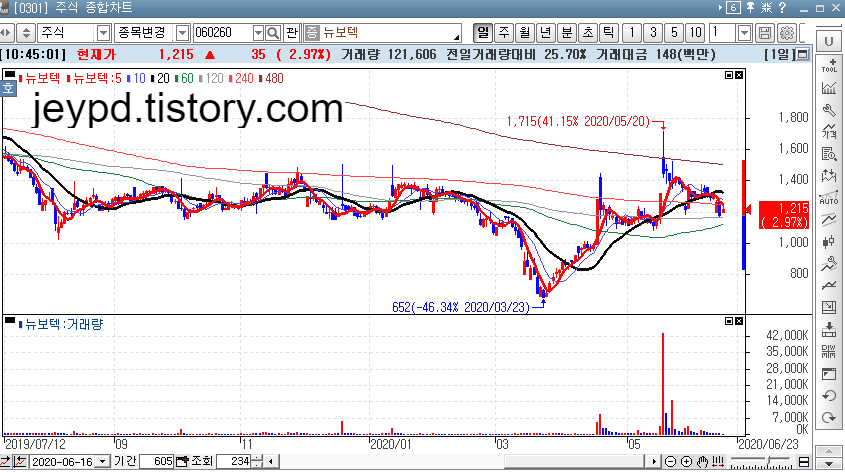Click the undo arrow icon in sidebar
Viewport: 845px width, 472px height.
point(829,396)
